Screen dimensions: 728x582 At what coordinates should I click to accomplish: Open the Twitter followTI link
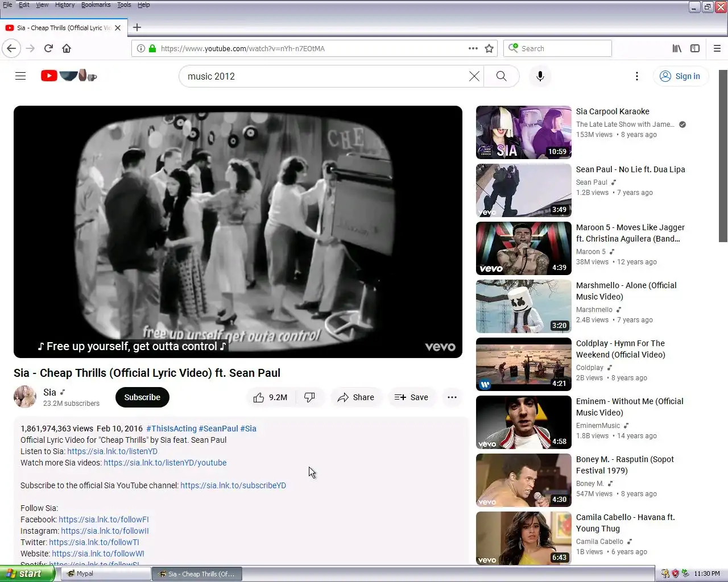(x=94, y=542)
